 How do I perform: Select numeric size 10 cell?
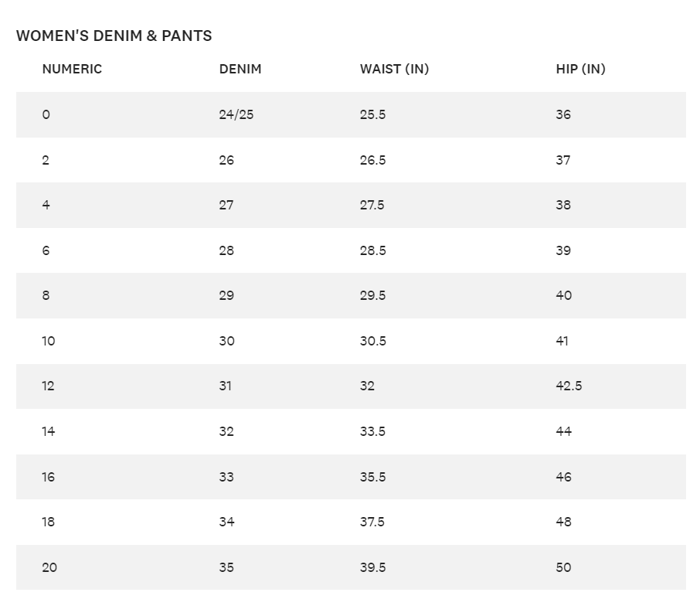[x=49, y=341]
